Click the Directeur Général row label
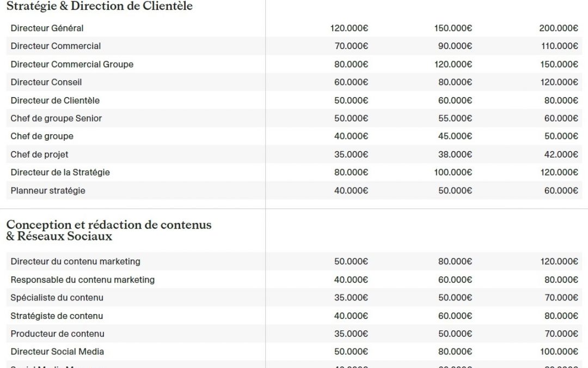This screenshot has height=368, width=588. pyautogui.click(x=47, y=28)
